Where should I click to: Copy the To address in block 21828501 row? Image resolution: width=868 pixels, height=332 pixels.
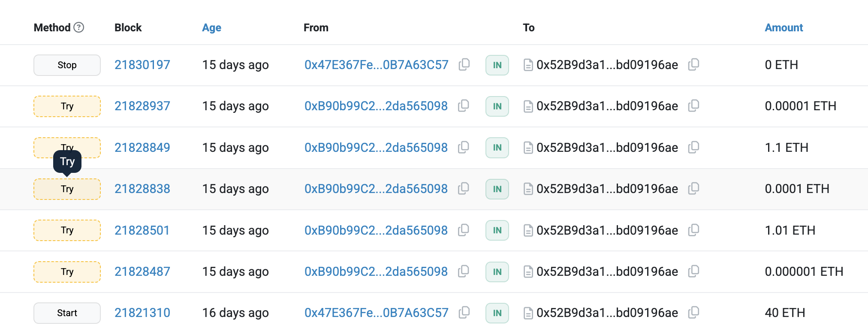(x=693, y=230)
